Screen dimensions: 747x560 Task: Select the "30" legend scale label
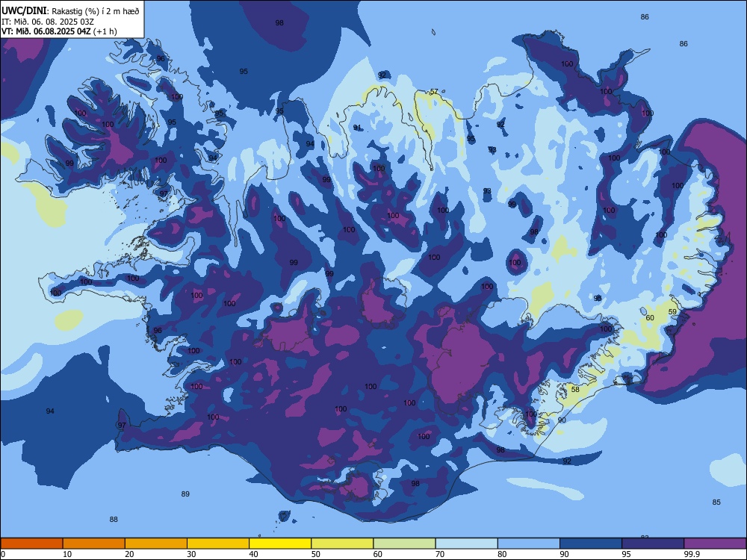(191, 554)
